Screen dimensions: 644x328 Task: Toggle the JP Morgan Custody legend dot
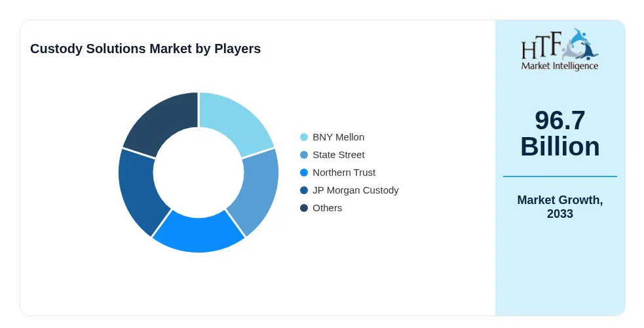pyautogui.click(x=304, y=190)
